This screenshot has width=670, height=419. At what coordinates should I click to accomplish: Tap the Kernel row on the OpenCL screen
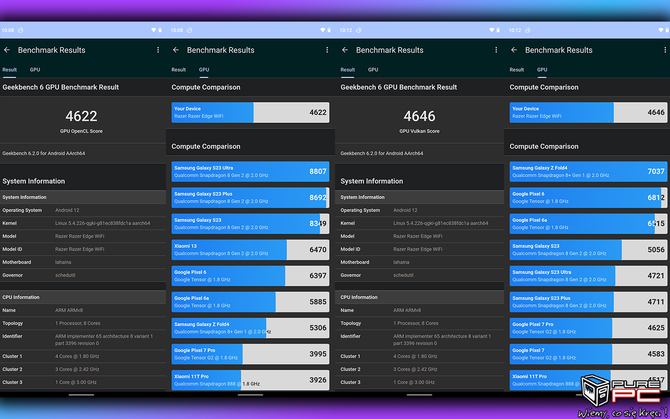83,223
